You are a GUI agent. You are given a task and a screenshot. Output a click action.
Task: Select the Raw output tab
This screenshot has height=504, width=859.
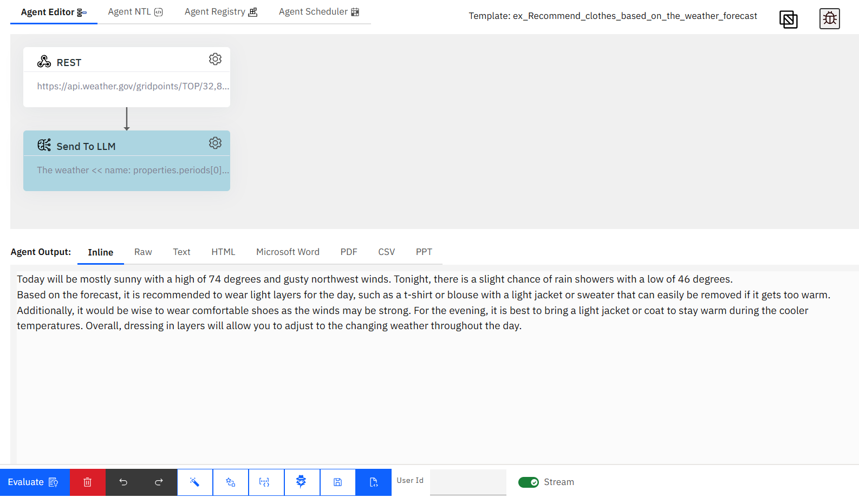143,252
